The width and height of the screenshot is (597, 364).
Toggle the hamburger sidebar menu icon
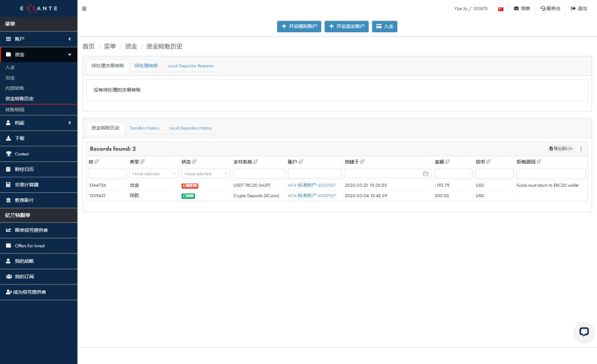tap(84, 8)
